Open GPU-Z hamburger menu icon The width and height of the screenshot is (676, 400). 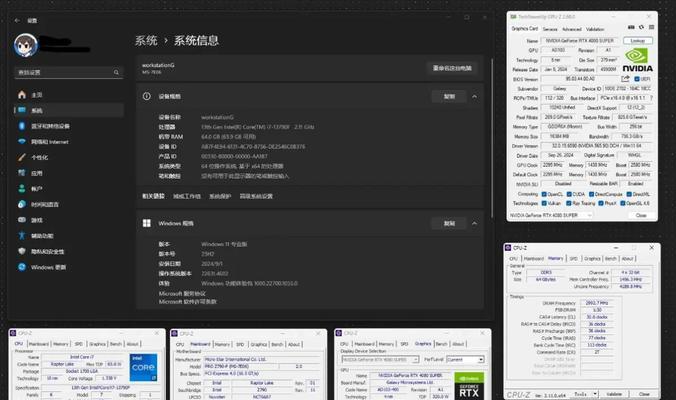coord(651,27)
